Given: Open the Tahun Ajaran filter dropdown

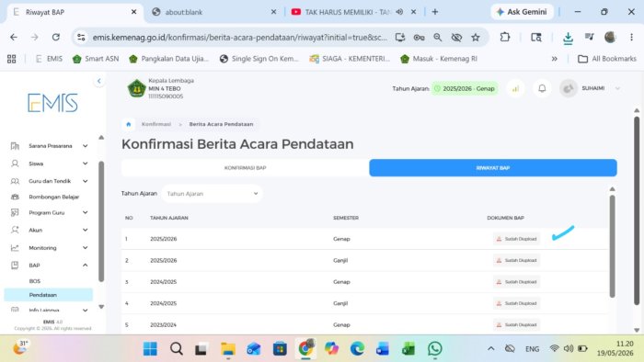Looking at the screenshot, I should [x=212, y=194].
